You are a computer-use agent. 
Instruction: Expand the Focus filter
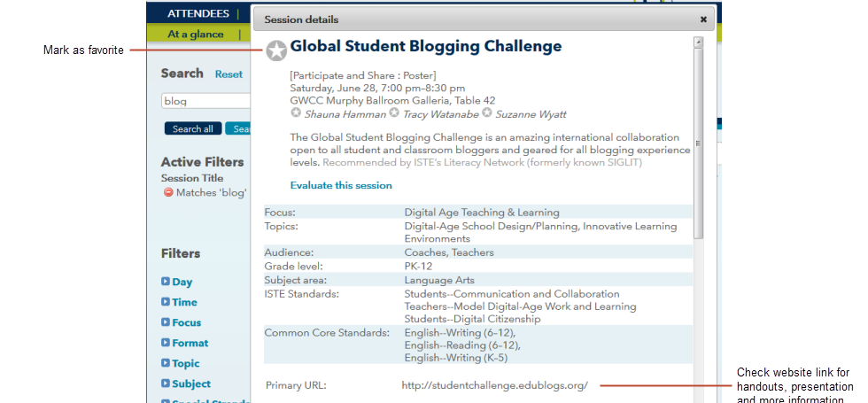[x=181, y=322]
